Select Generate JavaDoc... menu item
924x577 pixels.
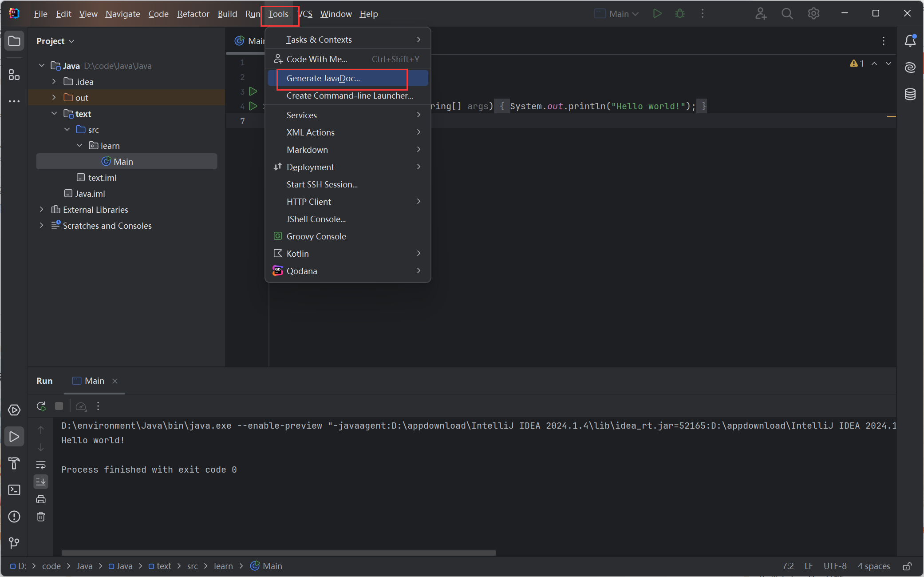[x=347, y=78]
